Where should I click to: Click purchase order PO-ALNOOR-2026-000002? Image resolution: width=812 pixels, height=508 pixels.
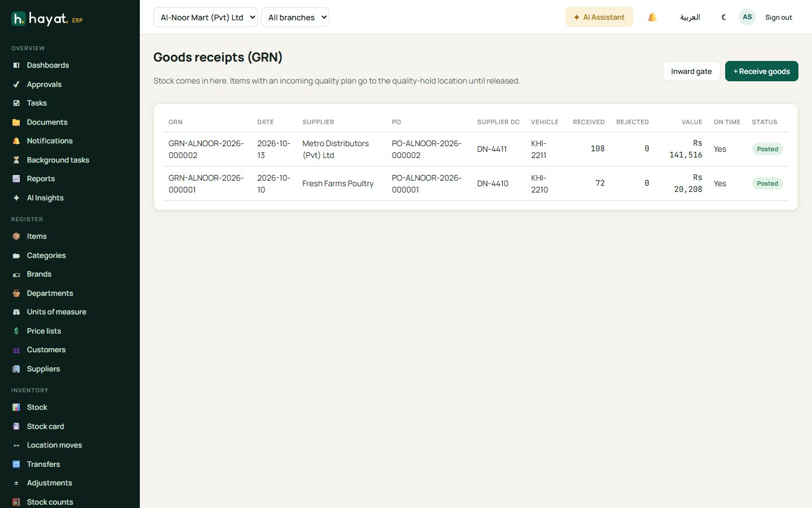pyautogui.click(x=427, y=150)
